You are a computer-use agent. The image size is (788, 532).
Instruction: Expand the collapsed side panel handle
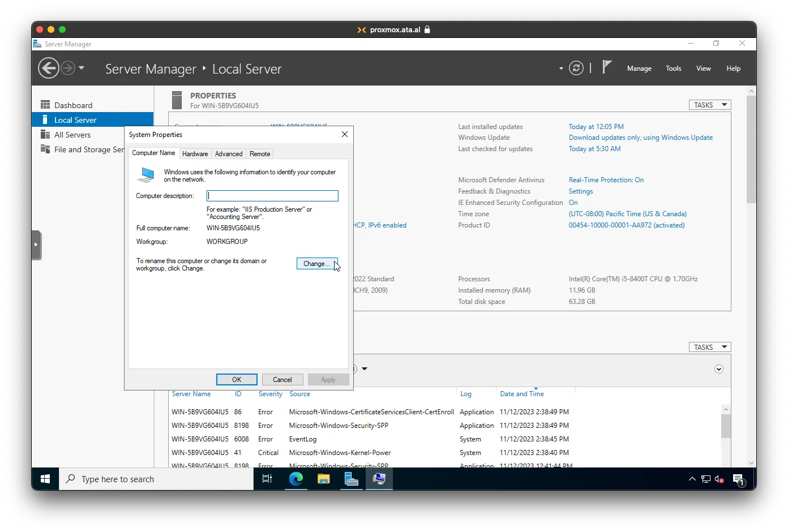(x=36, y=244)
